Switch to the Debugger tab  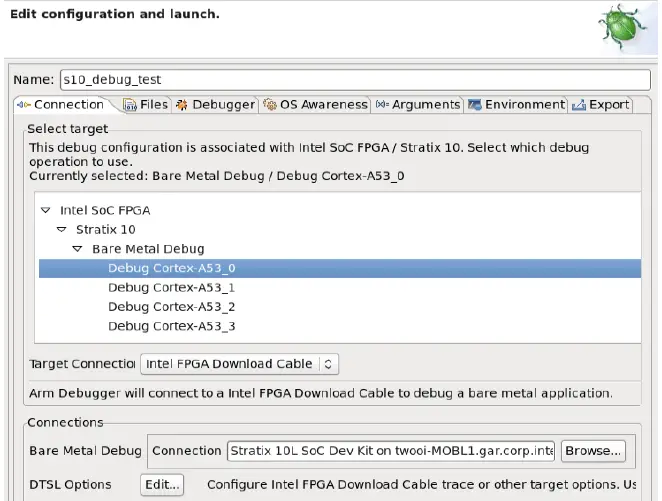tap(215, 104)
